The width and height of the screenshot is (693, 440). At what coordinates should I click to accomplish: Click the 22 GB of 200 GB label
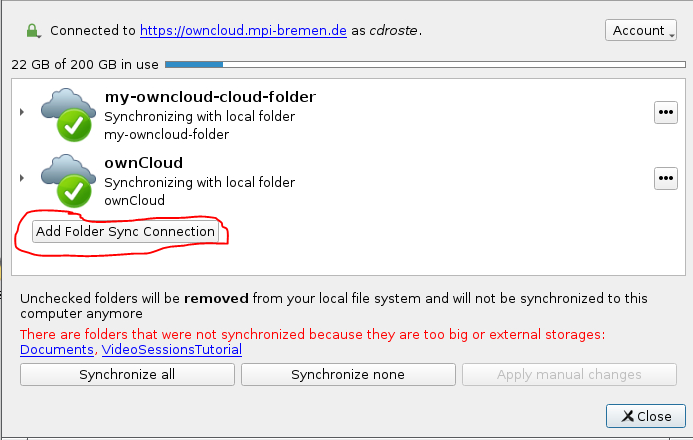[x=85, y=64]
